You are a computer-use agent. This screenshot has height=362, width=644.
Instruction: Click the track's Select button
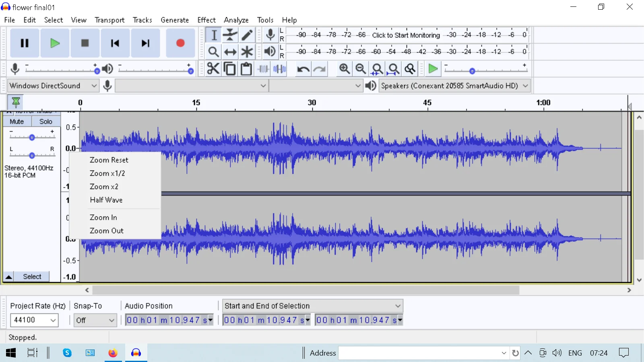tap(32, 277)
